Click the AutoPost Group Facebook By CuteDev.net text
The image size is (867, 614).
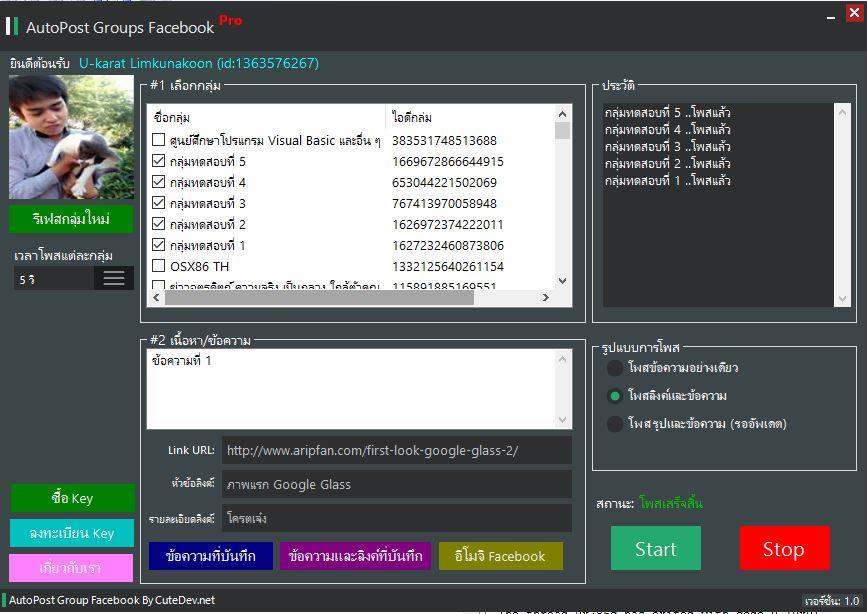tap(112, 600)
